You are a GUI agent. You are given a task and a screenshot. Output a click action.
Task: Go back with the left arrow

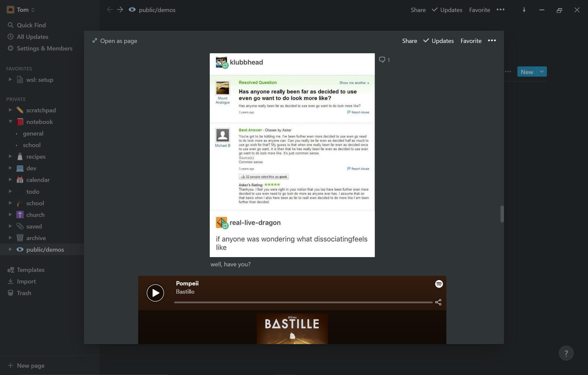point(110,10)
